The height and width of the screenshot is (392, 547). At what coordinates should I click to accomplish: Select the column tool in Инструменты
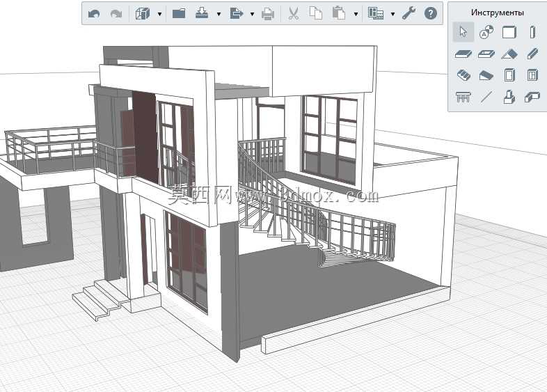(532, 32)
